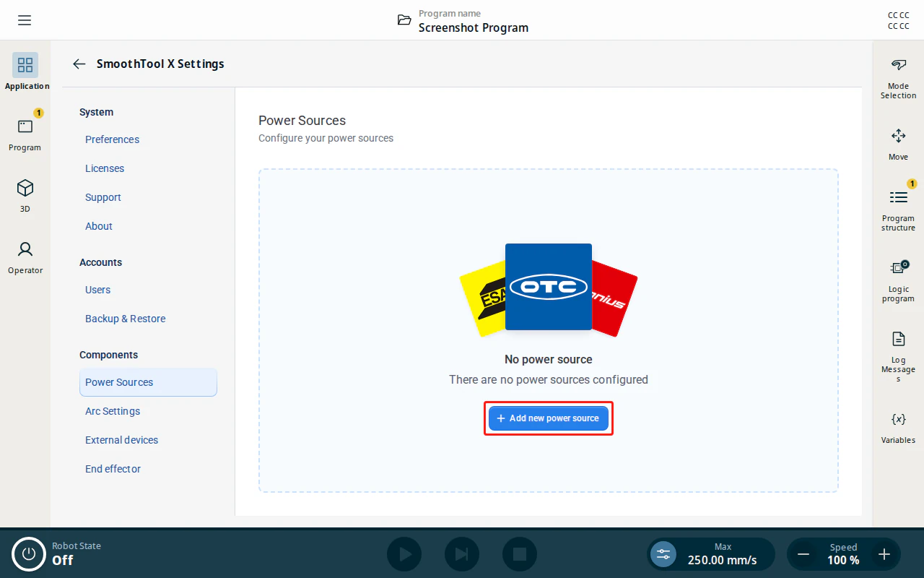Open the Move panel
The width and height of the screenshot is (924, 578).
(898, 144)
